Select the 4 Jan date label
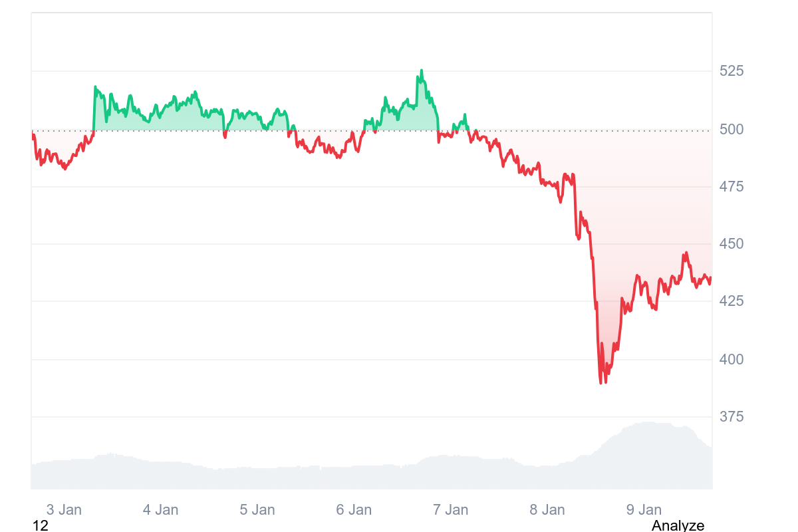The width and height of the screenshot is (798, 532). 160,510
